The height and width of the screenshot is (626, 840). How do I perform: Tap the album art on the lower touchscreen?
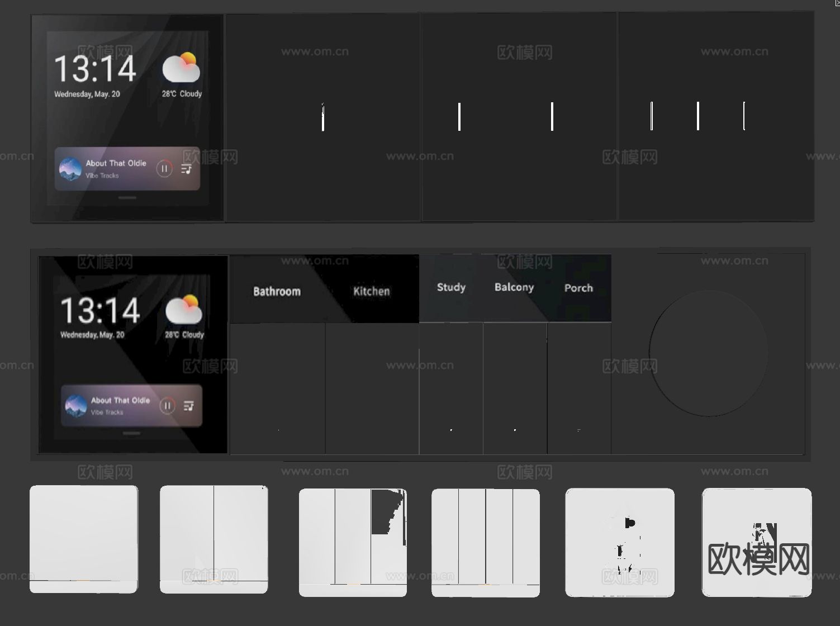75,406
